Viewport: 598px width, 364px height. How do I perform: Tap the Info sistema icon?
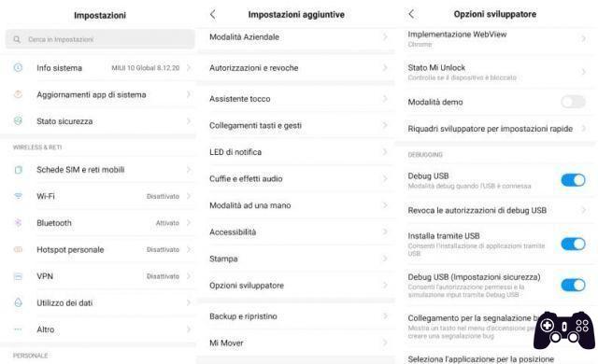point(18,68)
